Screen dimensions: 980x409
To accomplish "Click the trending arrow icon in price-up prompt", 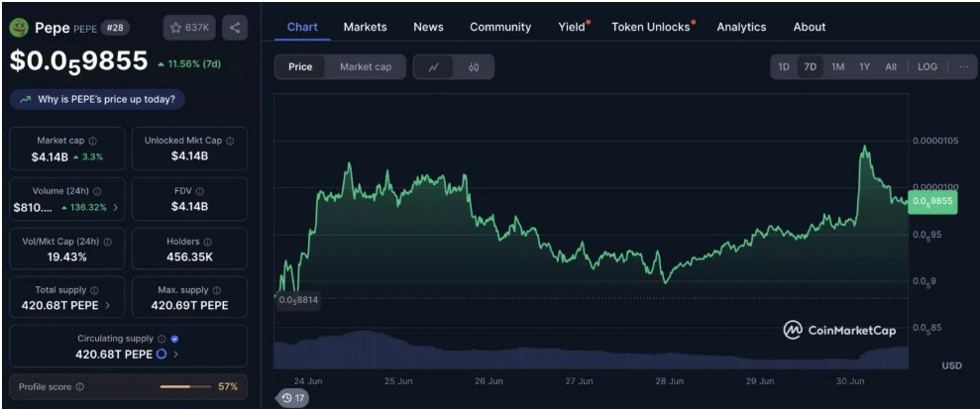I will (x=26, y=99).
